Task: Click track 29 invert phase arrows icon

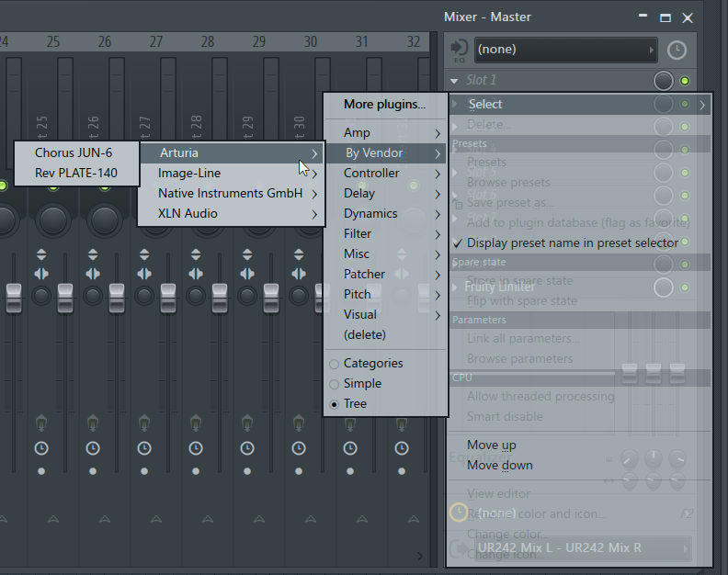Action: click(247, 254)
